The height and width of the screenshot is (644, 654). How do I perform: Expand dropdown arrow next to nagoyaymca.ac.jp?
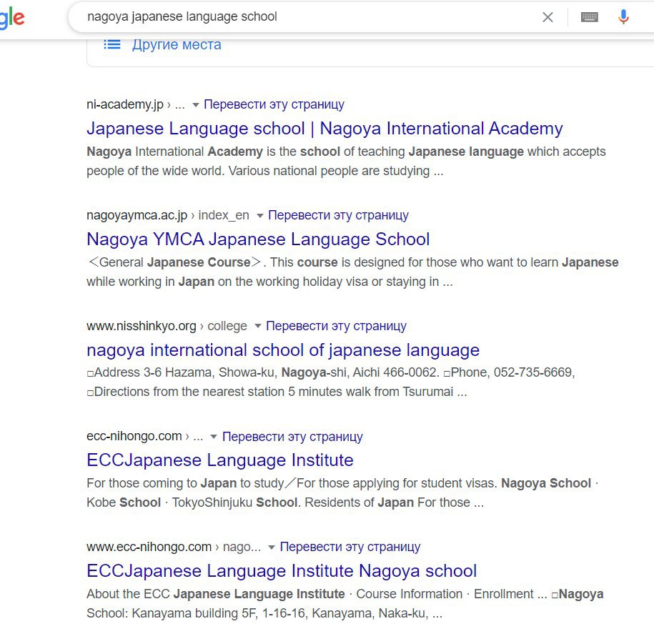pyautogui.click(x=260, y=216)
